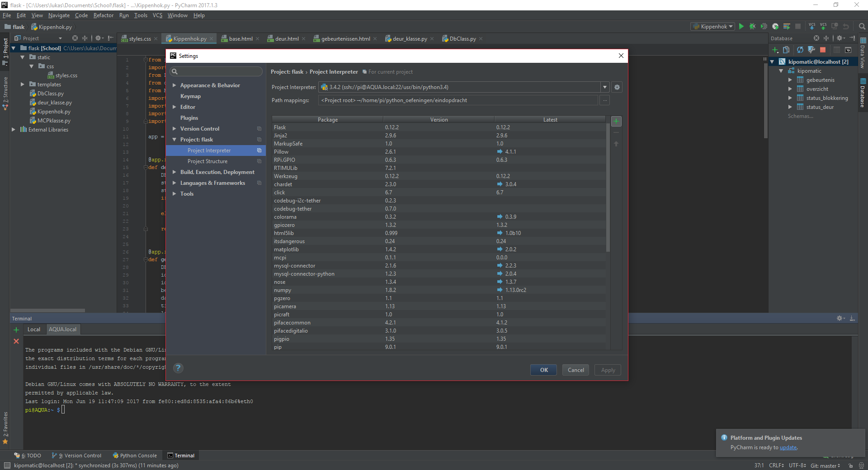Click Cancel in the Settings dialog
Viewport: 868px width, 470px height.
tap(576, 370)
